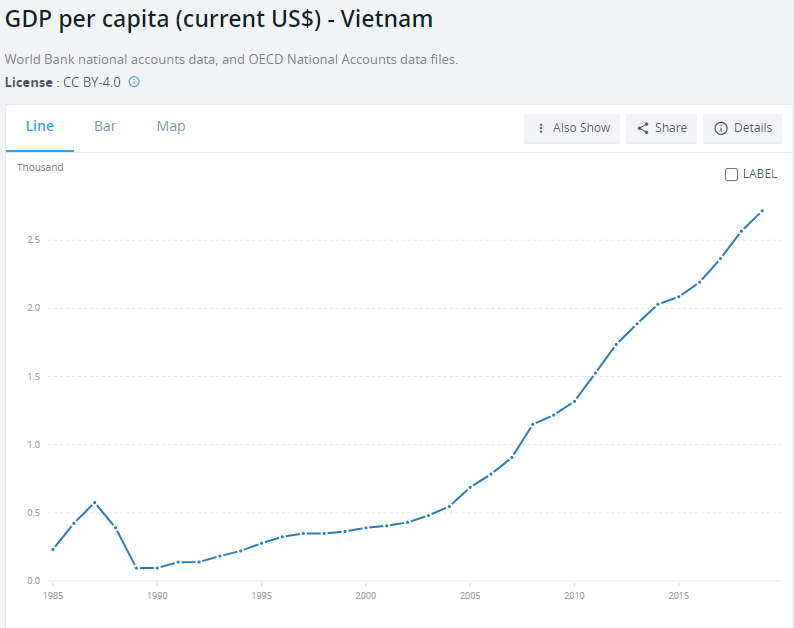Viewport: 794px width, 628px height.
Task: Click the 2005 x-axis label
Action: click(x=469, y=595)
